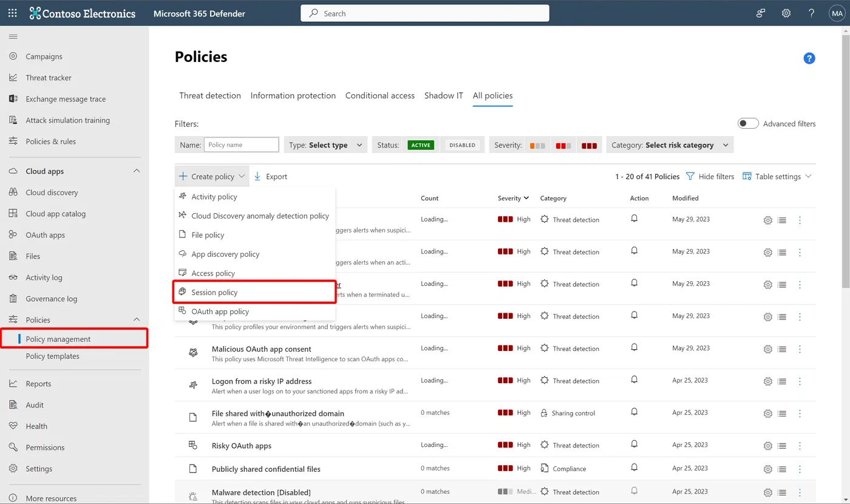The height and width of the screenshot is (504, 850).
Task: Open Settings in the left sidebar
Action: [x=39, y=469]
